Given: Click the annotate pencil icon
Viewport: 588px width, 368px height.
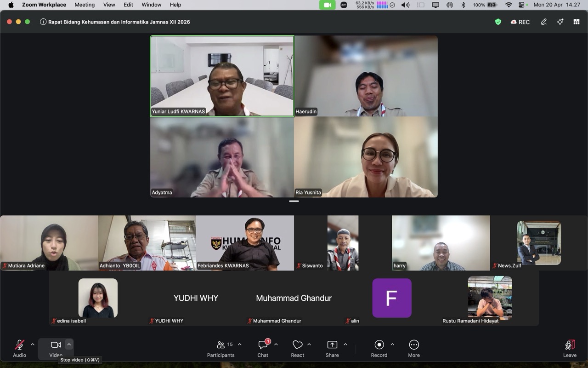Looking at the screenshot, I should (544, 22).
